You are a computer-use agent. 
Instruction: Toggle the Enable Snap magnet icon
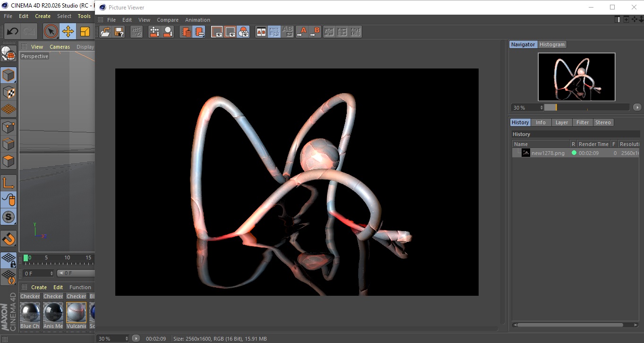point(9,239)
